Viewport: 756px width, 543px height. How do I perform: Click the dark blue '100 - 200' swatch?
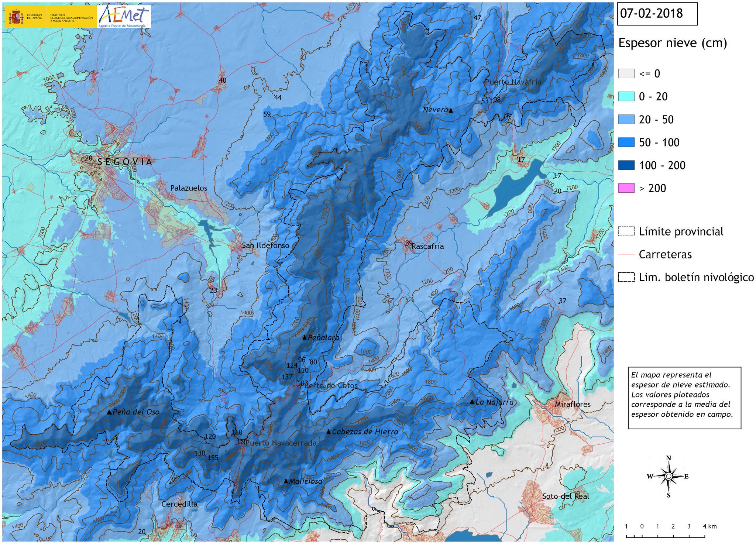pyautogui.click(x=626, y=165)
